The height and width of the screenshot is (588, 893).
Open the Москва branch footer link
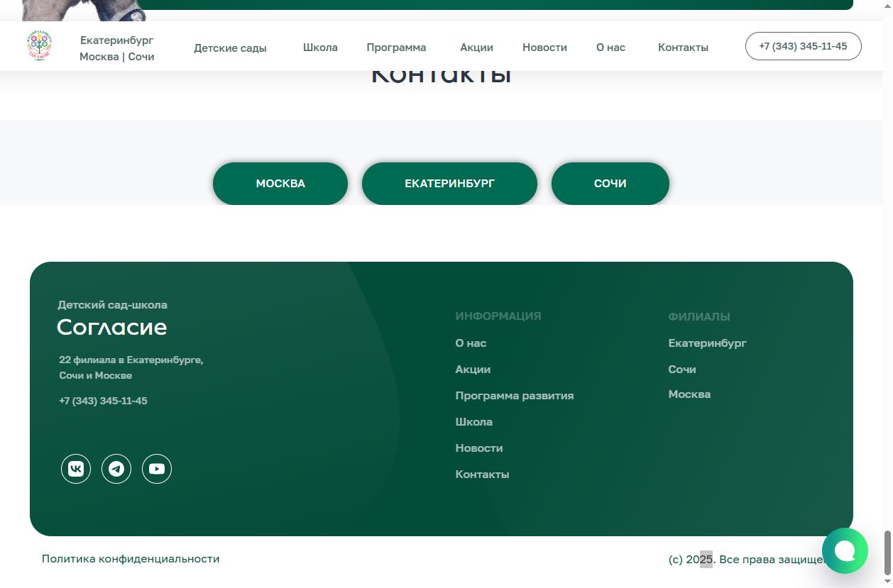tap(689, 394)
